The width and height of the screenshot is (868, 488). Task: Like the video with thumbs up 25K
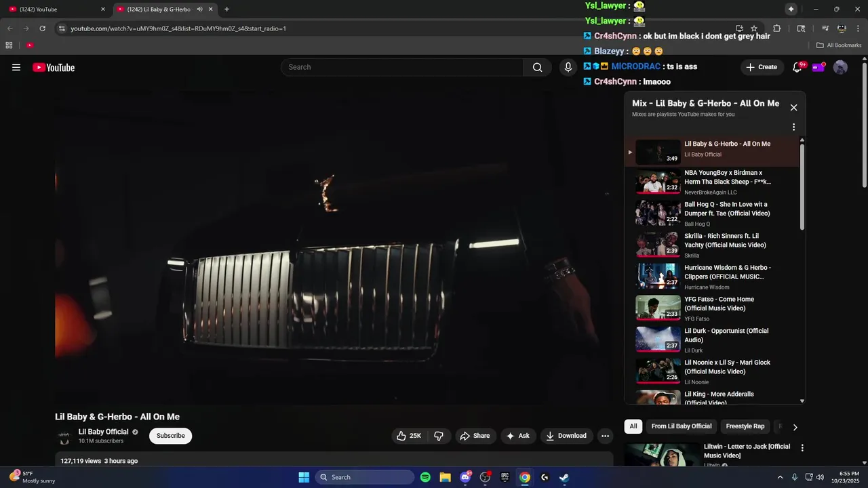[409, 436]
